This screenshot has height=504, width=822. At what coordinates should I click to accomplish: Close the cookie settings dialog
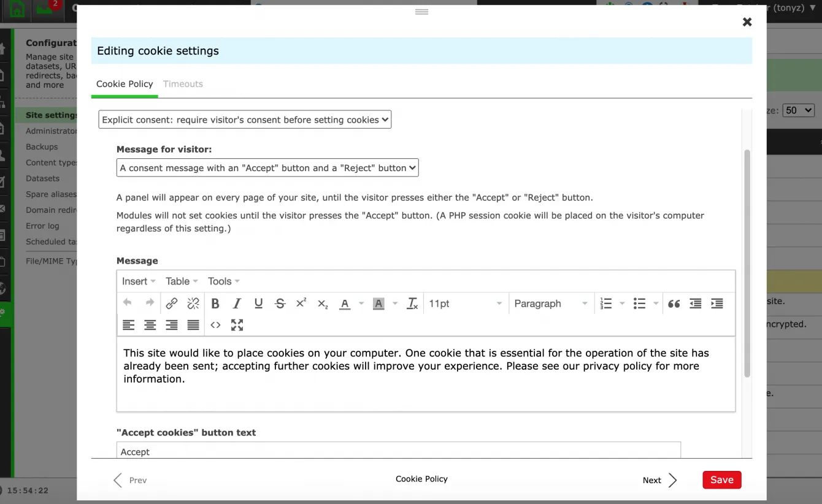coord(747,22)
